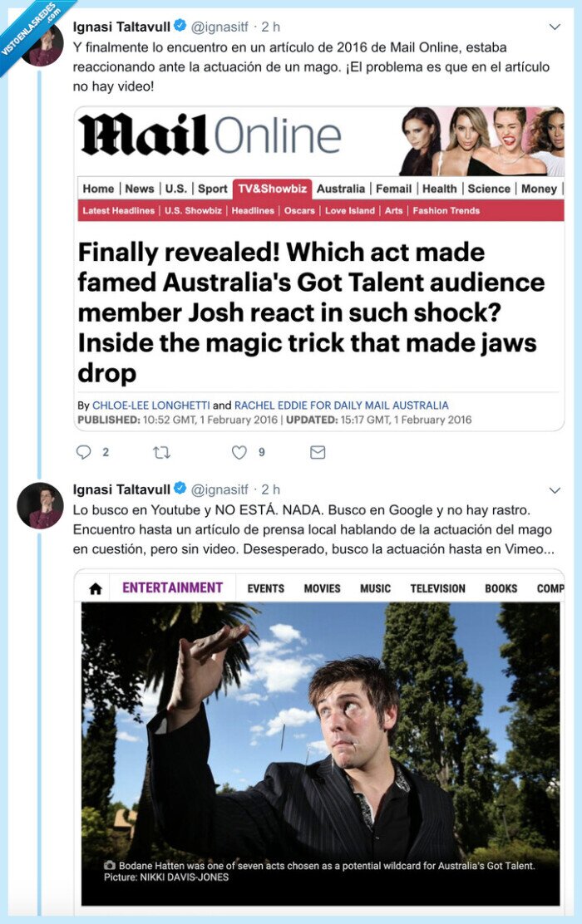582x924 pixels.
Task: Click the reply icon under first tweet
Action: click(83, 453)
